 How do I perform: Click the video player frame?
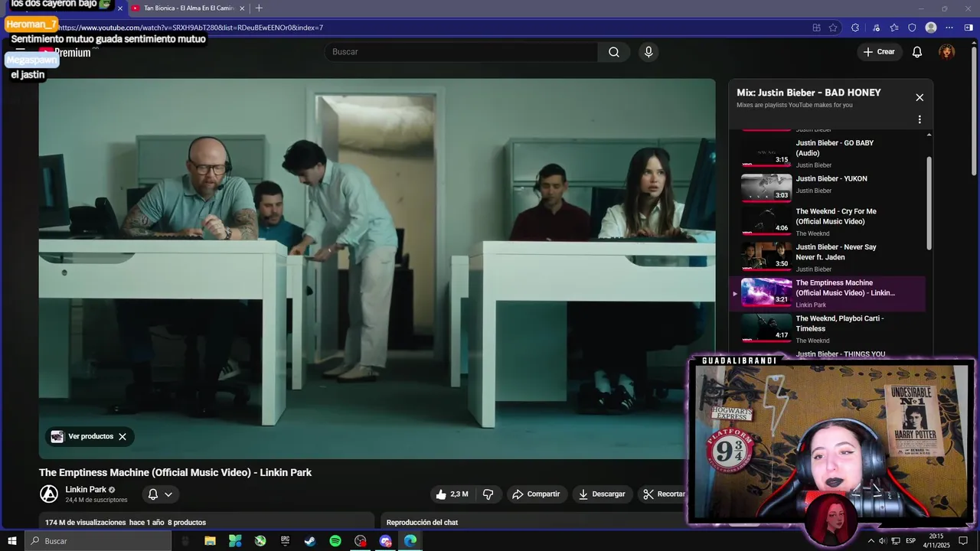point(377,269)
